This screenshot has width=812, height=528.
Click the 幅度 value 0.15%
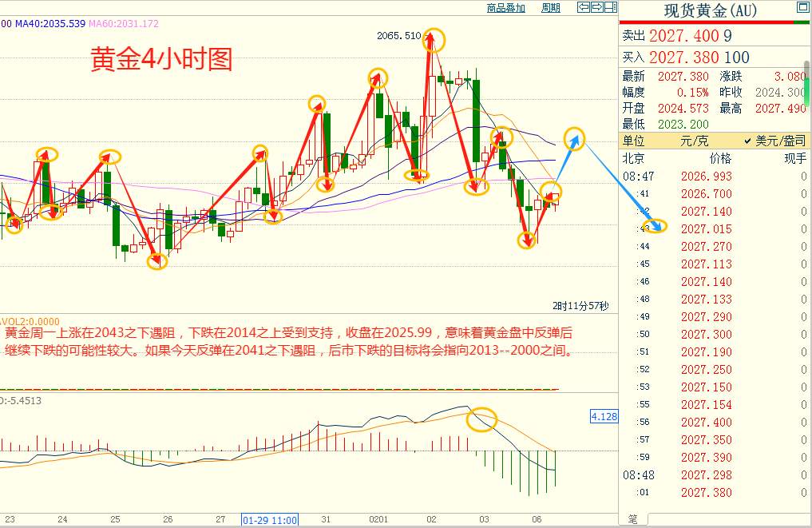pos(692,92)
